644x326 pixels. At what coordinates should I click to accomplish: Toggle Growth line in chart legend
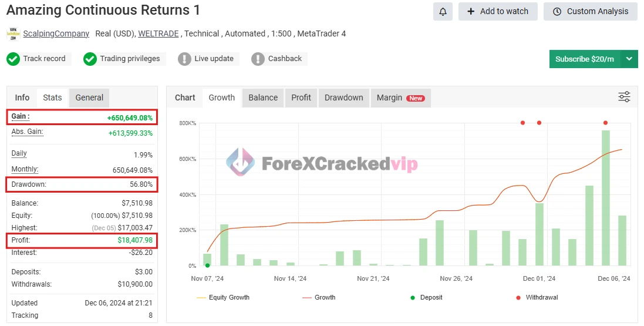[x=319, y=297]
